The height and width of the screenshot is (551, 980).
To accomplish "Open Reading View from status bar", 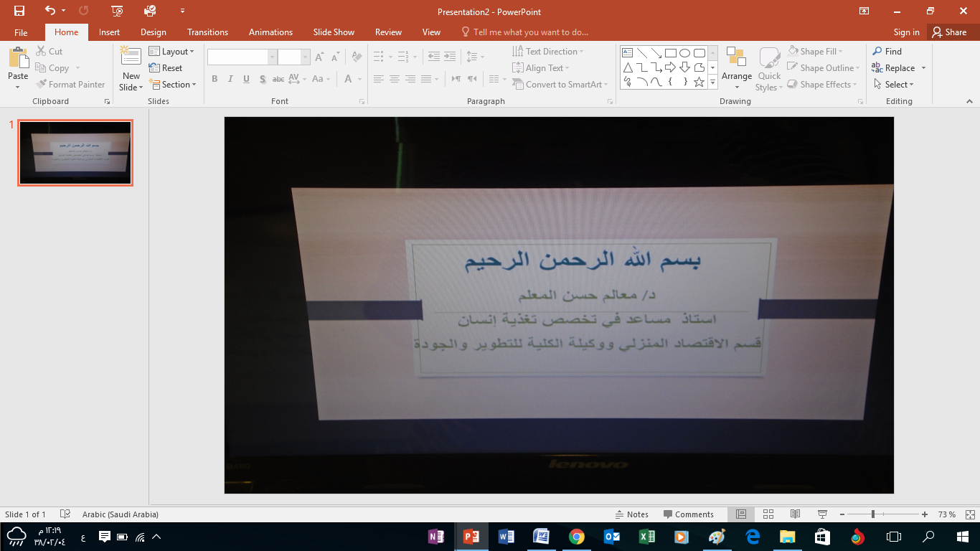I will pos(795,514).
